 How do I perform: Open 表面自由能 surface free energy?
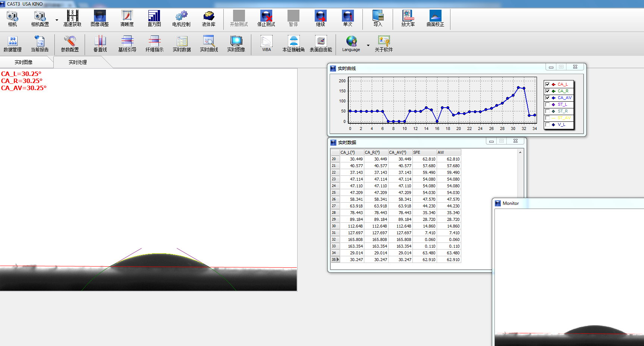[x=321, y=44]
